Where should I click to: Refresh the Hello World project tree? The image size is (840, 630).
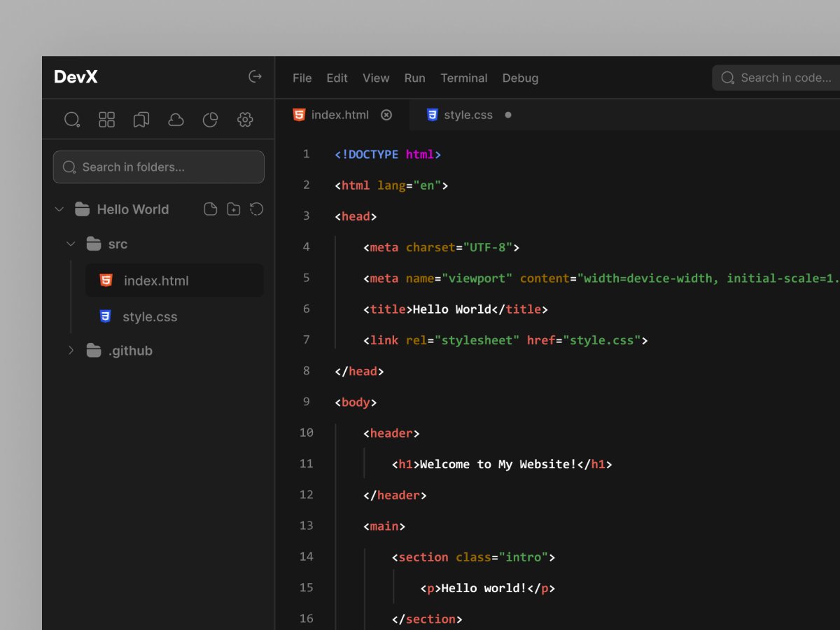pyautogui.click(x=256, y=209)
